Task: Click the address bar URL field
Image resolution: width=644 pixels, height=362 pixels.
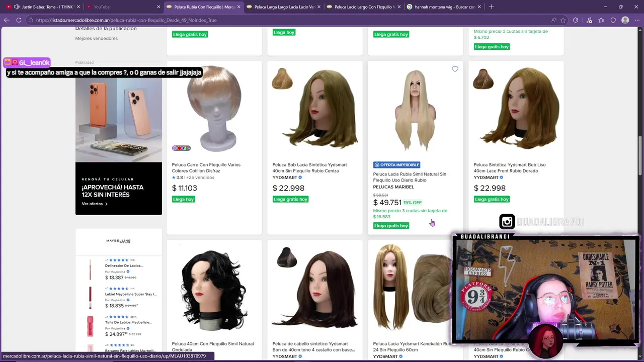Action: pos(287,20)
